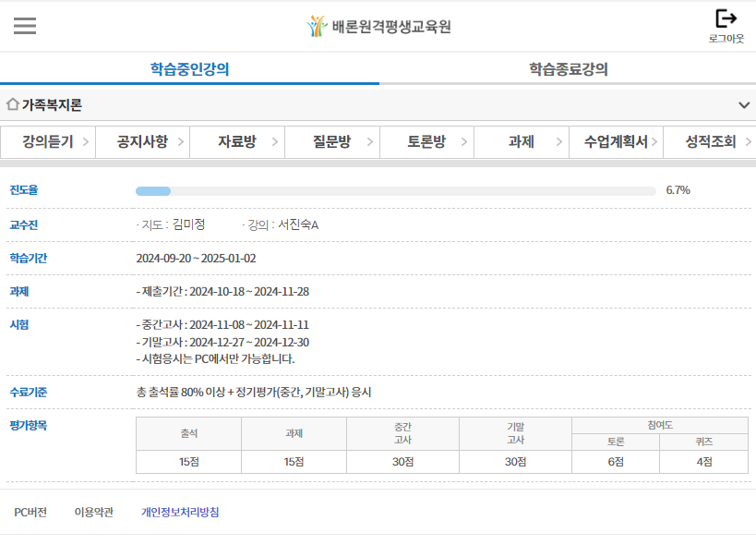Click the PC버전 link
756x545 pixels.
point(30,512)
